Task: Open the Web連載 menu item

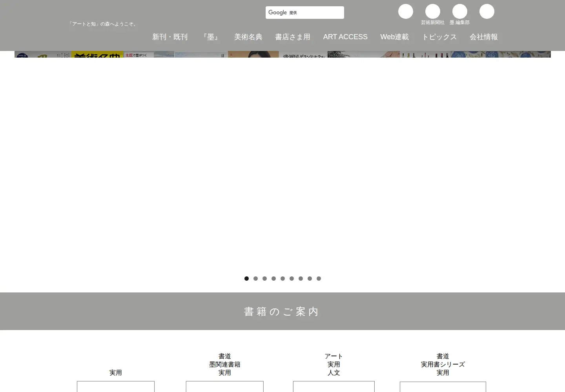Action: click(394, 37)
